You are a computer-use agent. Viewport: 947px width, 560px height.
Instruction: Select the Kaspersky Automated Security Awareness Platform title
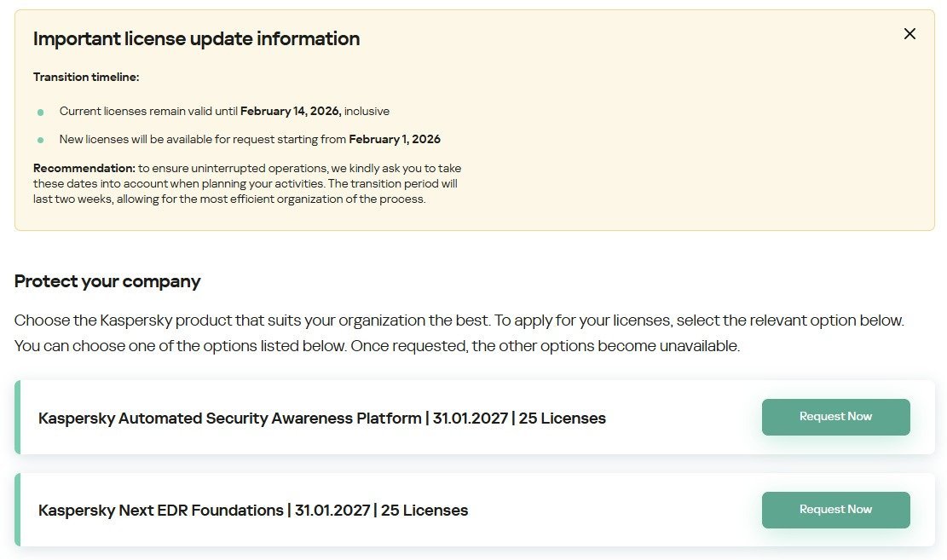(230, 419)
